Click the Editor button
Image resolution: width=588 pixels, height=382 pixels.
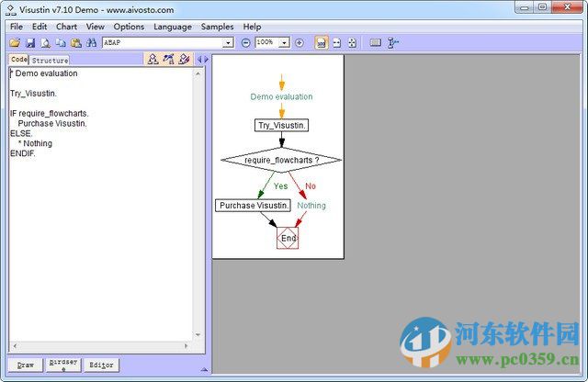point(101,365)
